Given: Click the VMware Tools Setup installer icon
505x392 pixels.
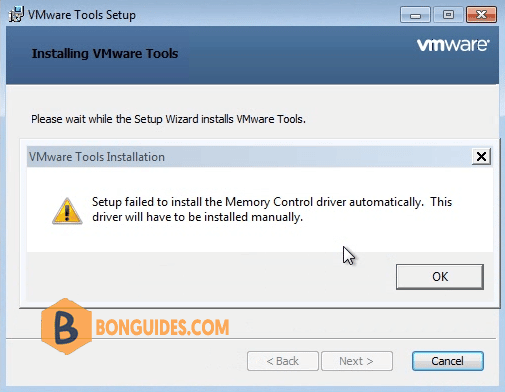Looking at the screenshot, I should click(16, 14).
